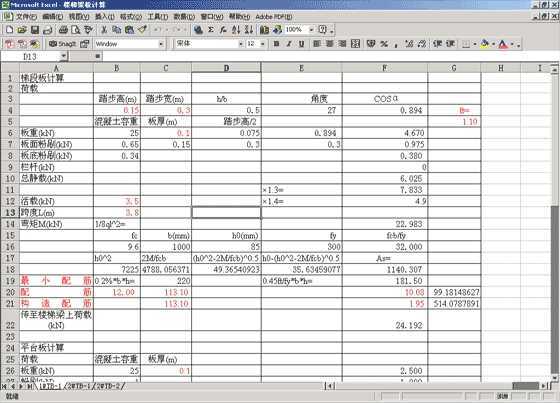Apply currency style formatting
The image size is (560, 403).
pyautogui.click(x=371, y=44)
